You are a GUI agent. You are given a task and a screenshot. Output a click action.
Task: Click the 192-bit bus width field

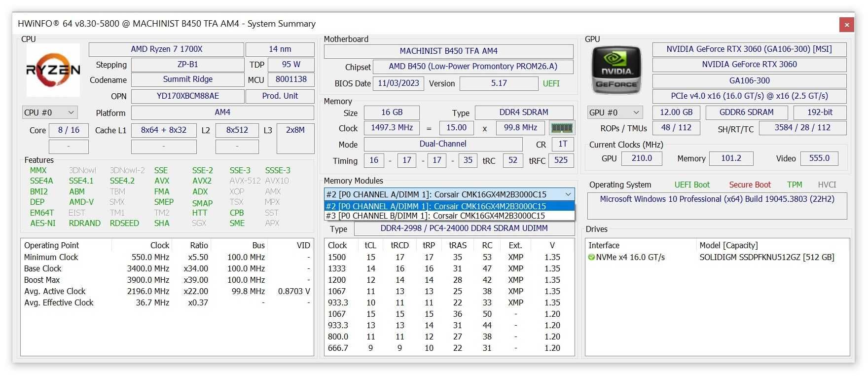pyautogui.click(x=820, y=113)
